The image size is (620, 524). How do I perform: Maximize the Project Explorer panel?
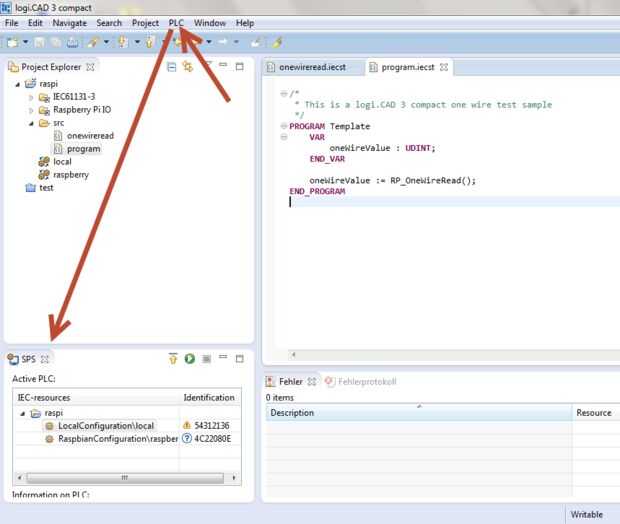tap(240, 66)
